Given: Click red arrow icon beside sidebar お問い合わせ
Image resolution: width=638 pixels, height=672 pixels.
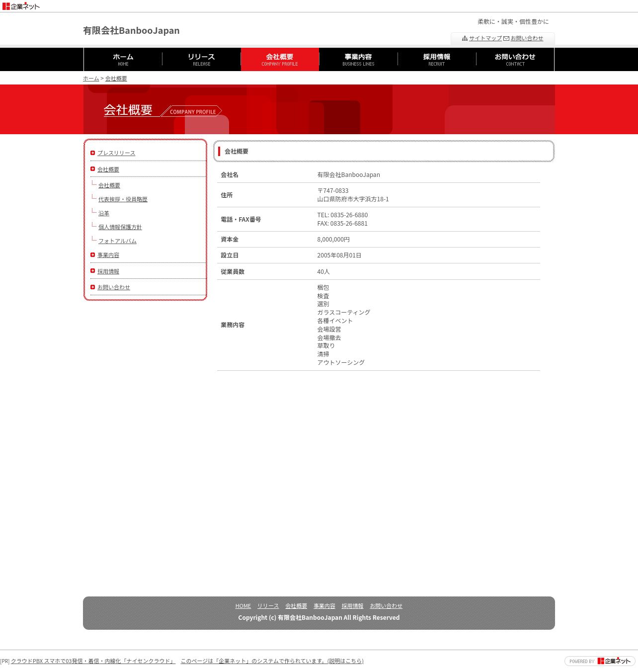Looking at the screenshot, I should [x=93, y=287].
